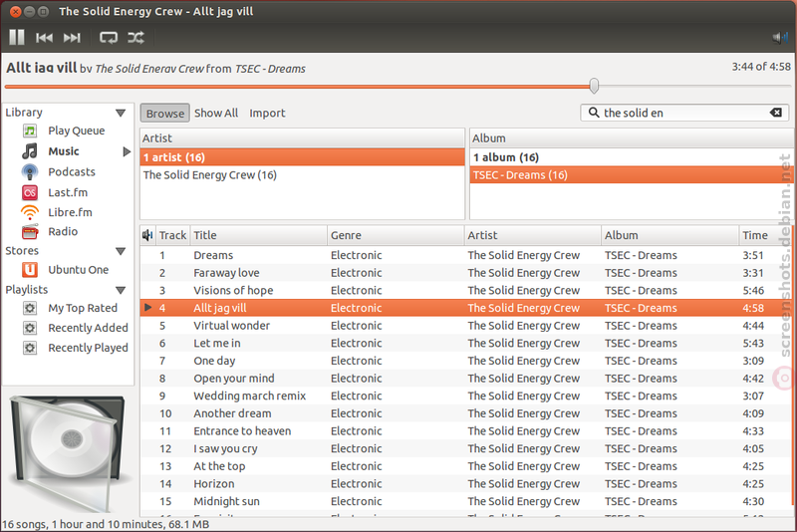This screenshot has height=532, width=797.
Task: Select the song Wedding march remix
Action: pyautogui.click(x=466, y=397)
